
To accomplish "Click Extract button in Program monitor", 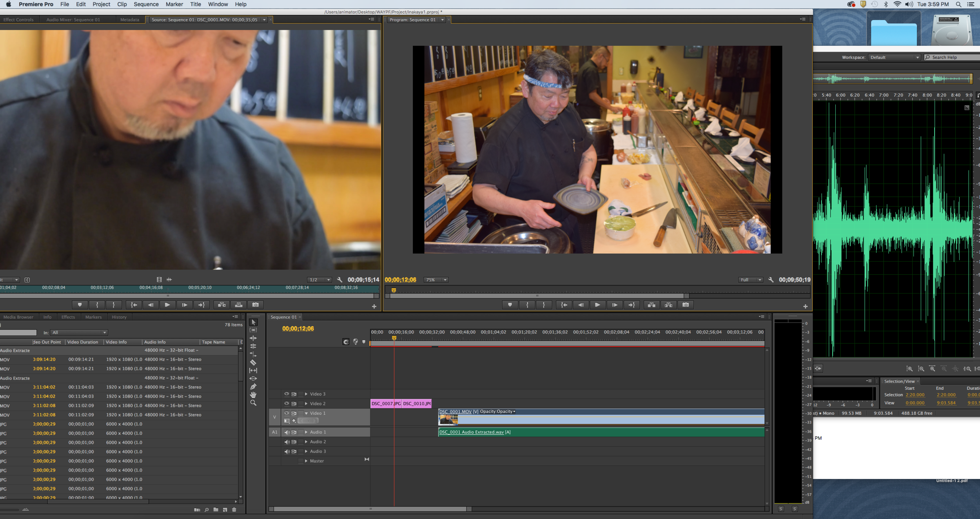I will 668,305.
